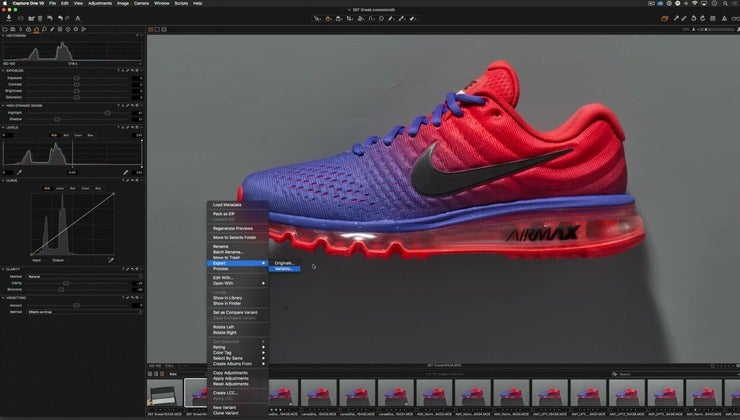Toggle the third viewer mode icon
This screenshot has height=420, width=740.
point(164,29)
